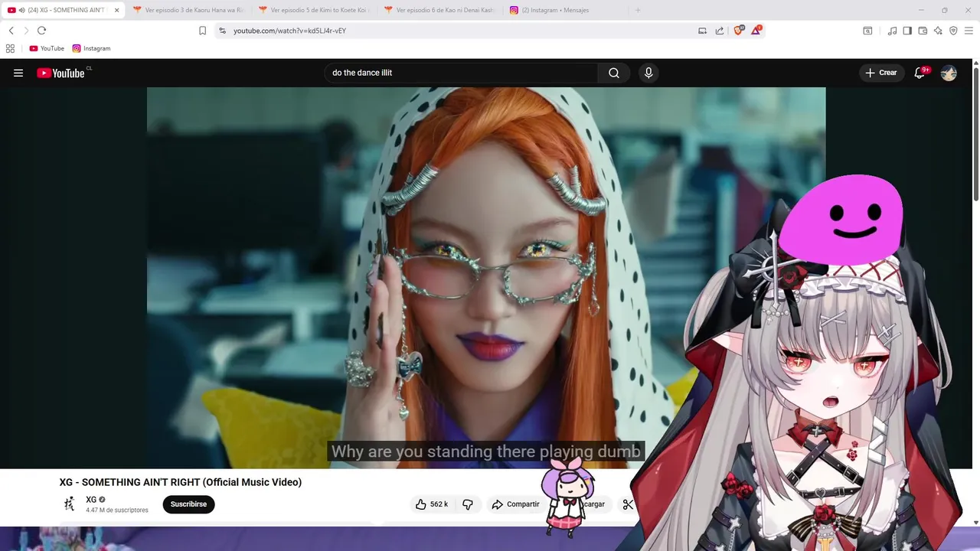Screen dimensions: 980x551
Task: Click the music video player
Action: coord(486,277)
